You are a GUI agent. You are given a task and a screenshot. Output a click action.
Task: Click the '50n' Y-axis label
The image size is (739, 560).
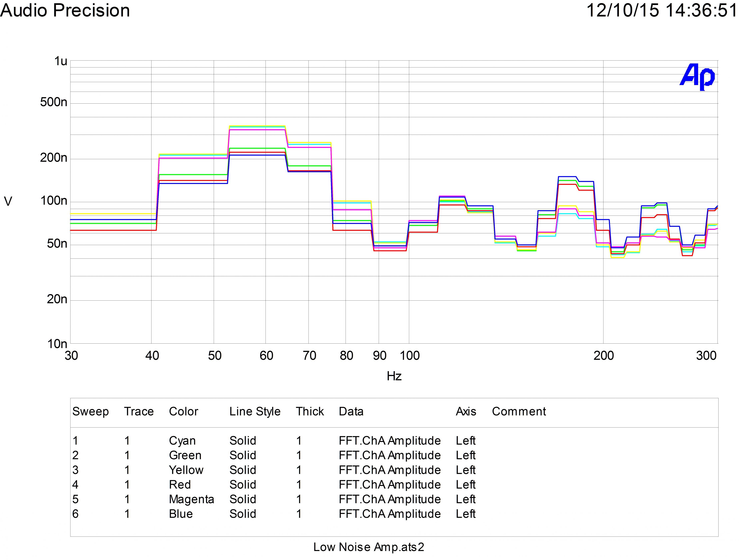coord(57,244)
